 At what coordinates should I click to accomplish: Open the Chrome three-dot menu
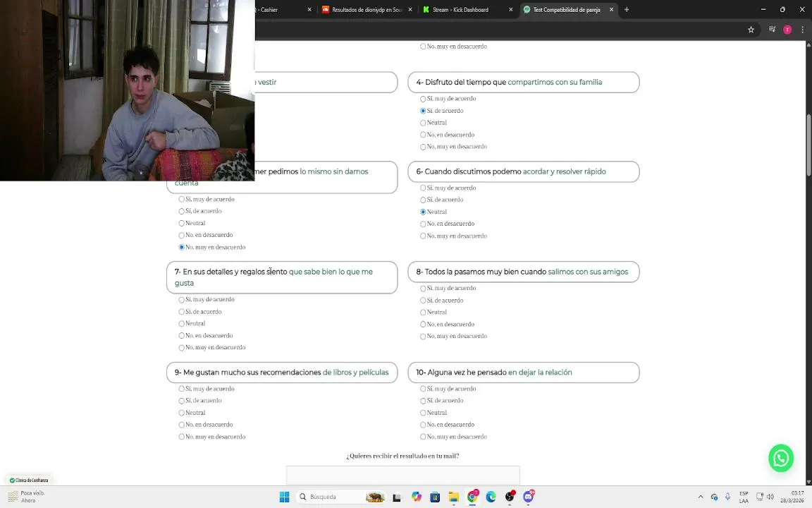pyautogui.click(x=803, y=30)
